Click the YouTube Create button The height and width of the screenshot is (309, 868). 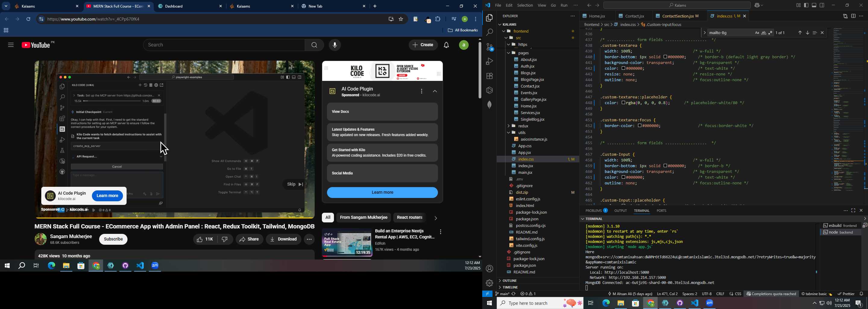(423, 45)
